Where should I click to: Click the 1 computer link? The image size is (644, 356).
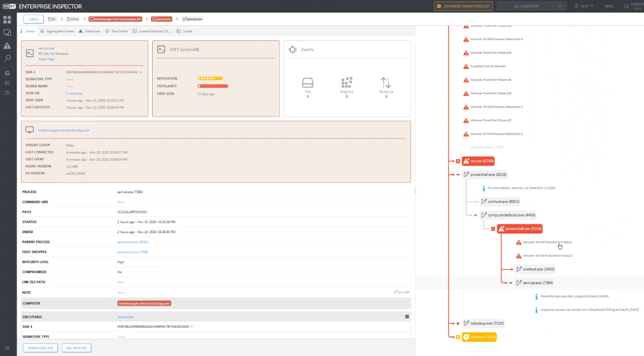(74, 93)
